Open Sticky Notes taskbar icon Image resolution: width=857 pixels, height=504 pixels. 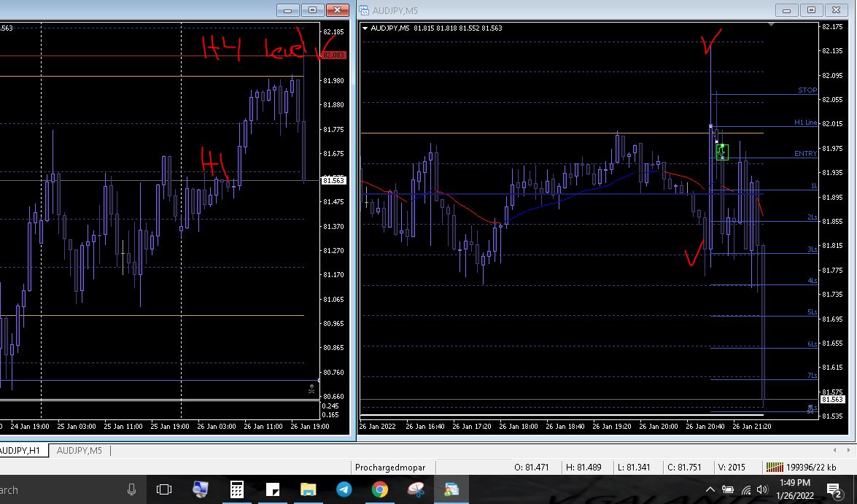coord(272,489)
